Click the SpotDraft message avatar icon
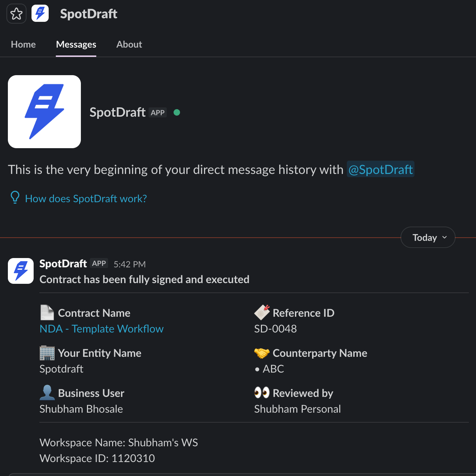The image size is (476, 476). click(x=21, y=271)
